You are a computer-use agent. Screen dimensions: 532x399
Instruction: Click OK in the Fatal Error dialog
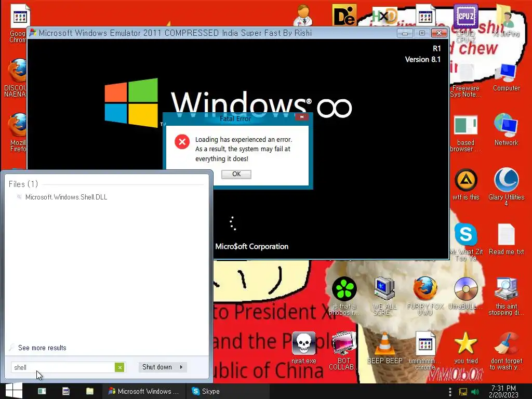point(236,174)
